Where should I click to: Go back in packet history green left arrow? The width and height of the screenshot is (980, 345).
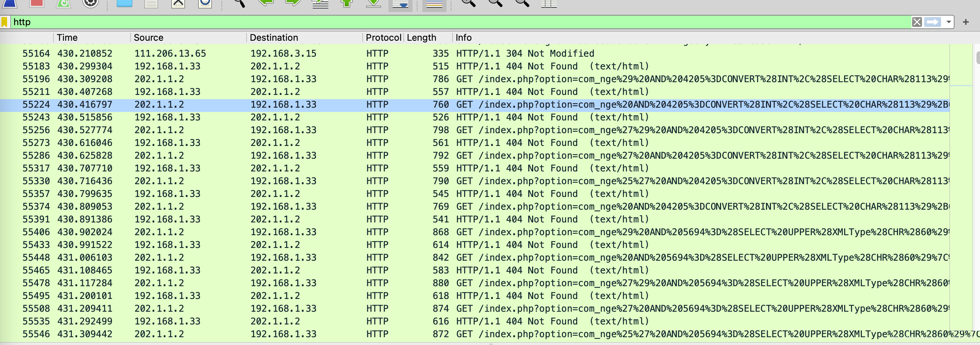(x=266, y=3)
